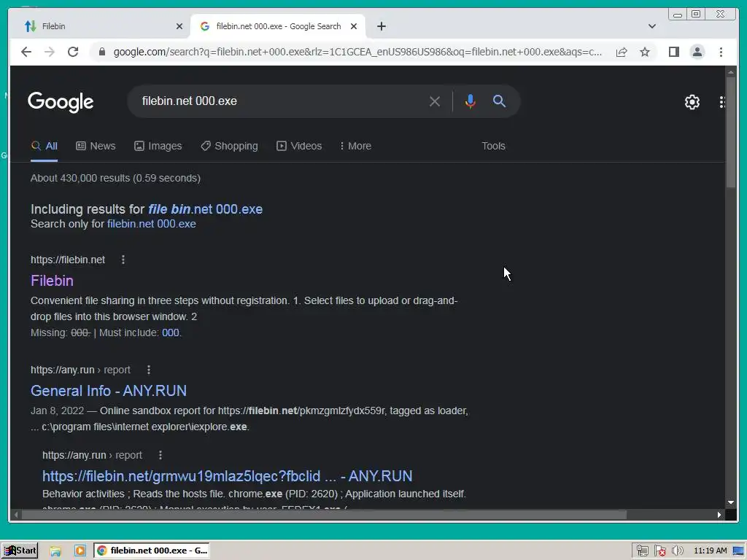The width and height of the screenshot is (747, 560).
Task: Click the network tray icon
Action: point(642,551)
